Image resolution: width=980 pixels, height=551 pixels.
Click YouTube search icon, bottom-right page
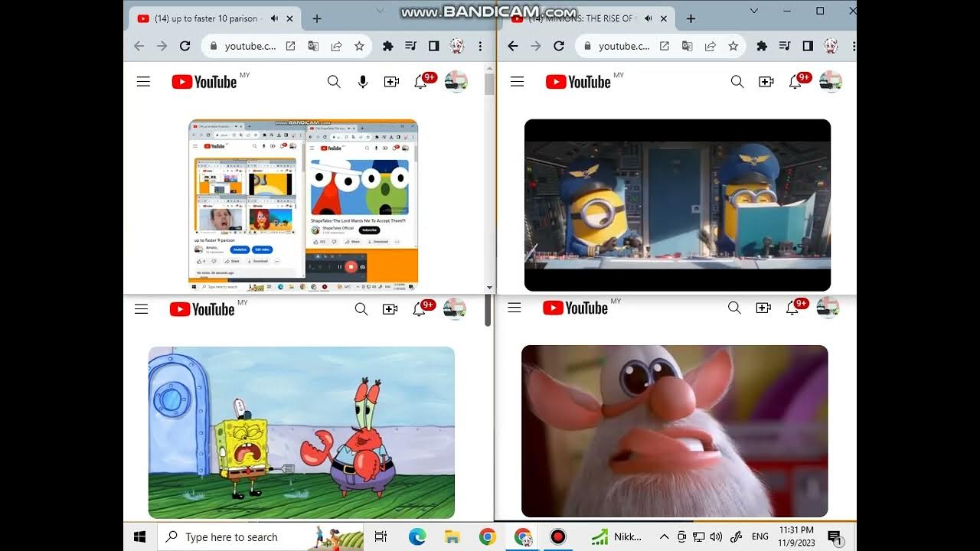pos(734,308)
